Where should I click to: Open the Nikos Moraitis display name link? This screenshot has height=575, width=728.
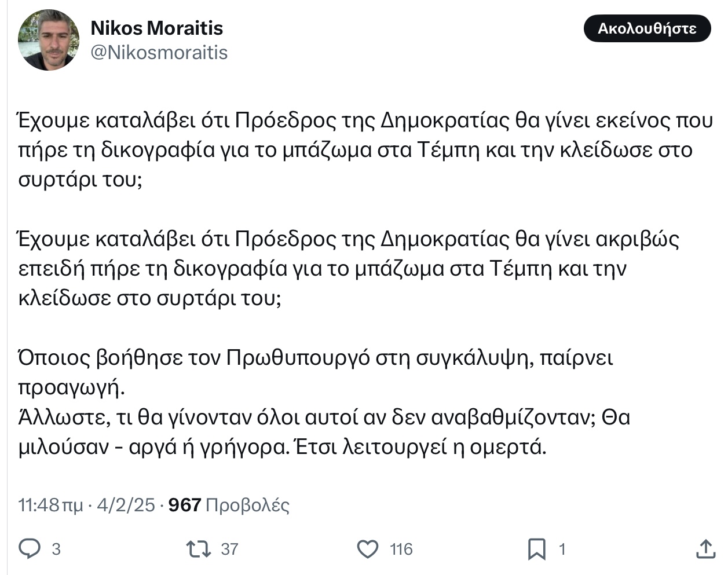pos(156,28)
